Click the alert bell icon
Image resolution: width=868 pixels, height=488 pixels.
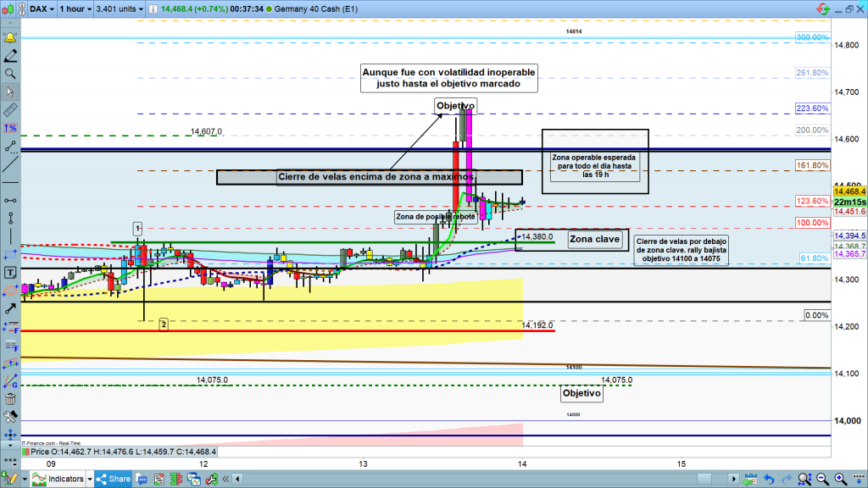(x=10, y=38)
